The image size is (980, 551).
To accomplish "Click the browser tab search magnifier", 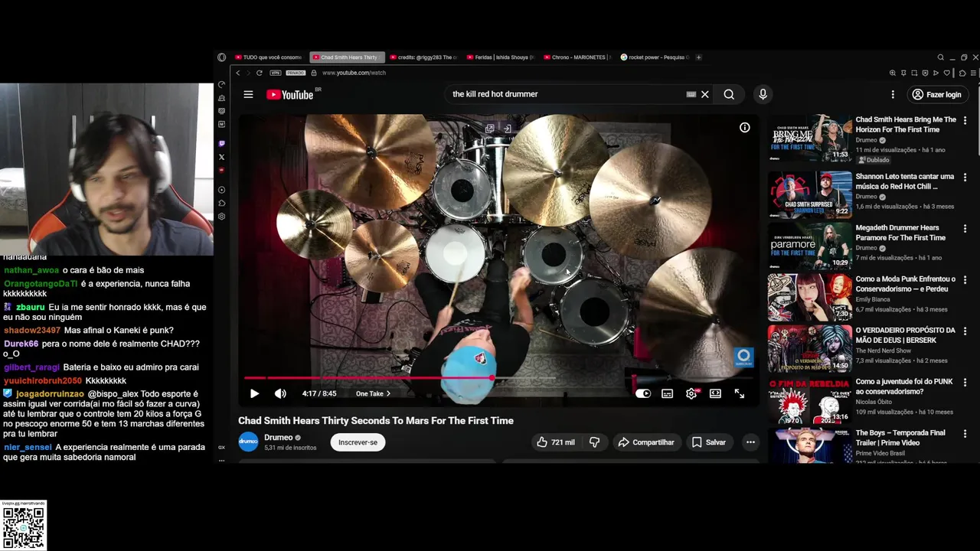I will [941, 57].
